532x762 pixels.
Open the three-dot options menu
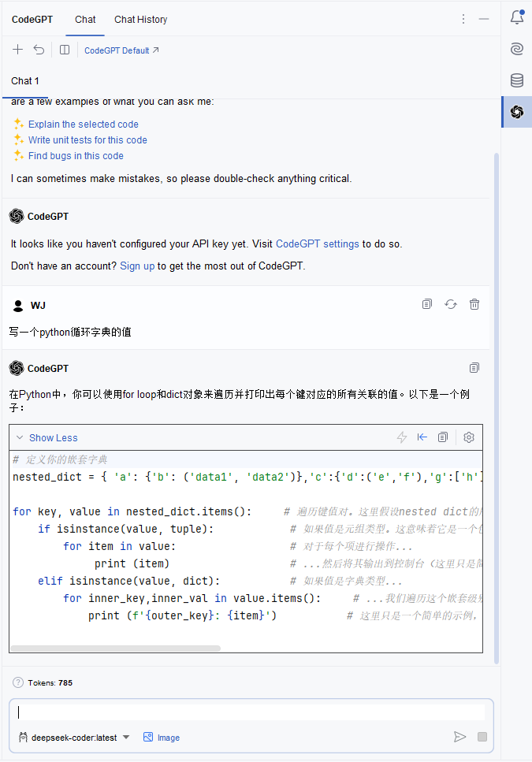[x=463, y=19]
